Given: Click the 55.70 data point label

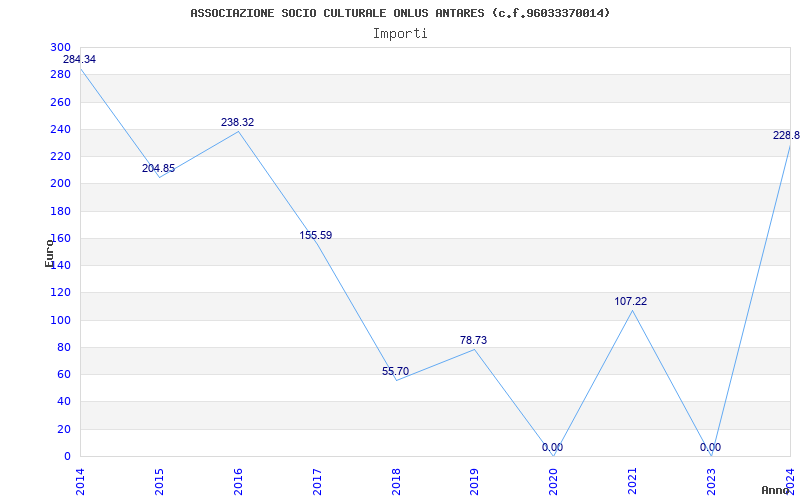Looking at the screenshot, I should pyautogui.click(x=395, y=371).
